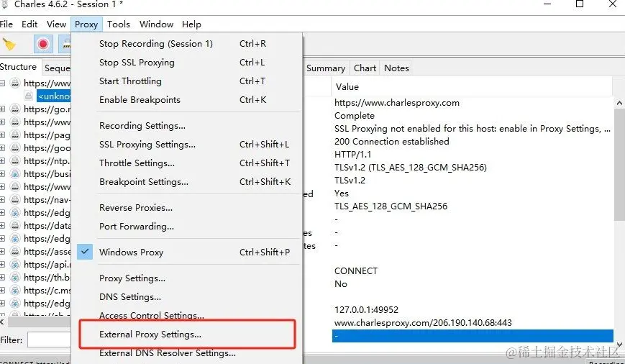Switch to the Summary tab
This screenshot has height=364, width=625.
(x=326, y=68)
